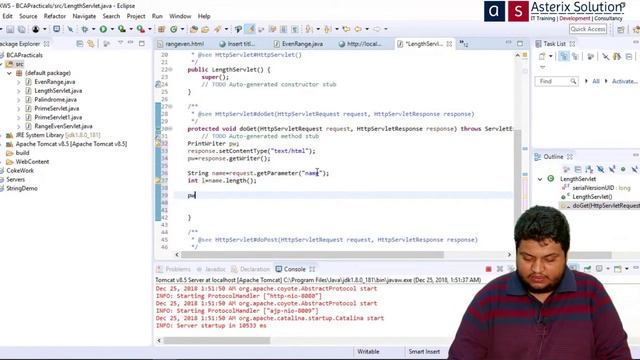Collapse LengthServlet class in Outline
The image size is (640, 360).
point(540,179)
